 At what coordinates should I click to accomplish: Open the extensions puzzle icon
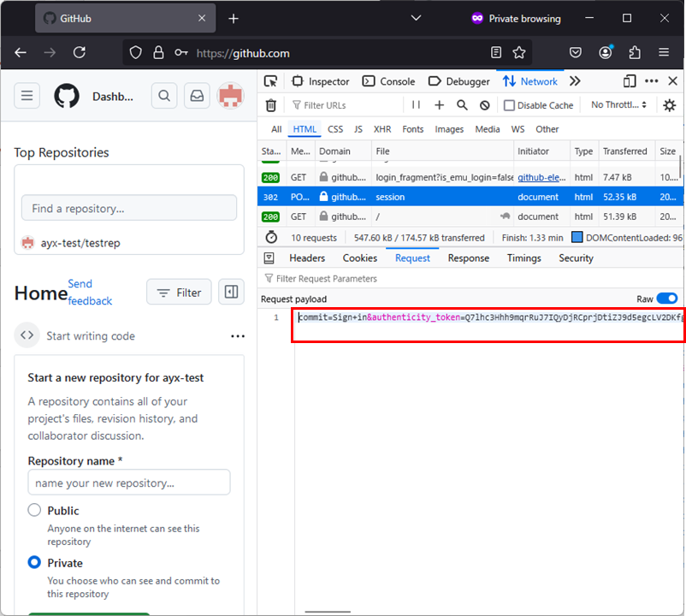pyautogui.click(x=635, y=53)
